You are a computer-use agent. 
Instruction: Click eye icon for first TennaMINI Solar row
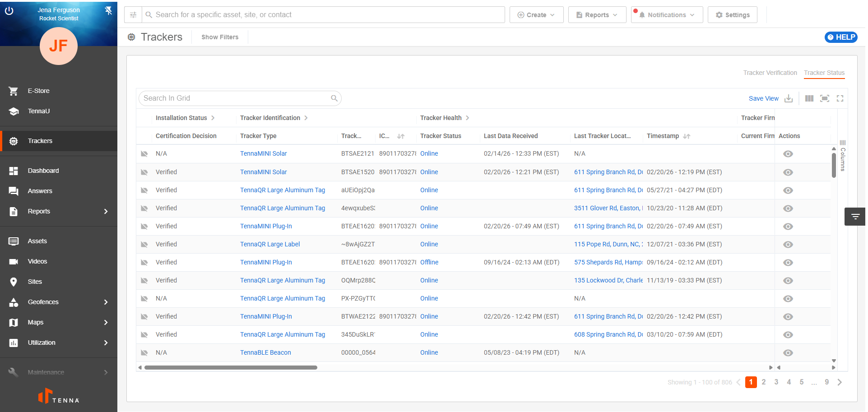coord(788,154)
